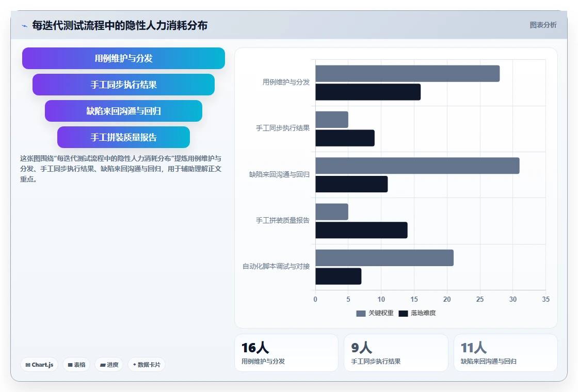
Task: Click the x-axis tick value 35
Action: [545, 300]
